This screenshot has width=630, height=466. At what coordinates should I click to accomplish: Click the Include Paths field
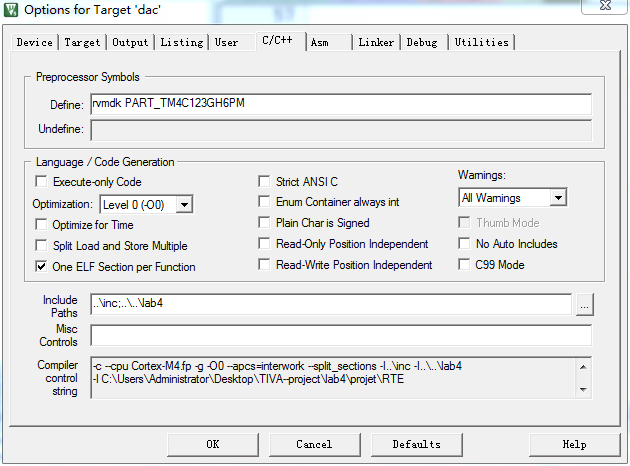pyautogui.click(x=331, y=304)
